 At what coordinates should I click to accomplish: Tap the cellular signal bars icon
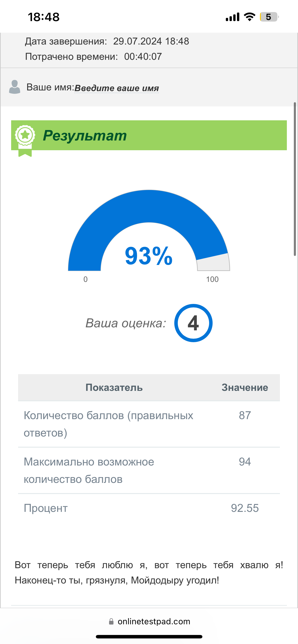pyautogui.click(x=233, y=17)
